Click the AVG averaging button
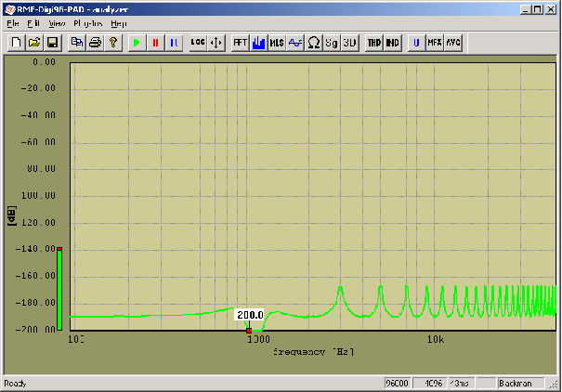The height and width of the screenshot is (392, 562). pyautogui.click(x=452, y=43)
